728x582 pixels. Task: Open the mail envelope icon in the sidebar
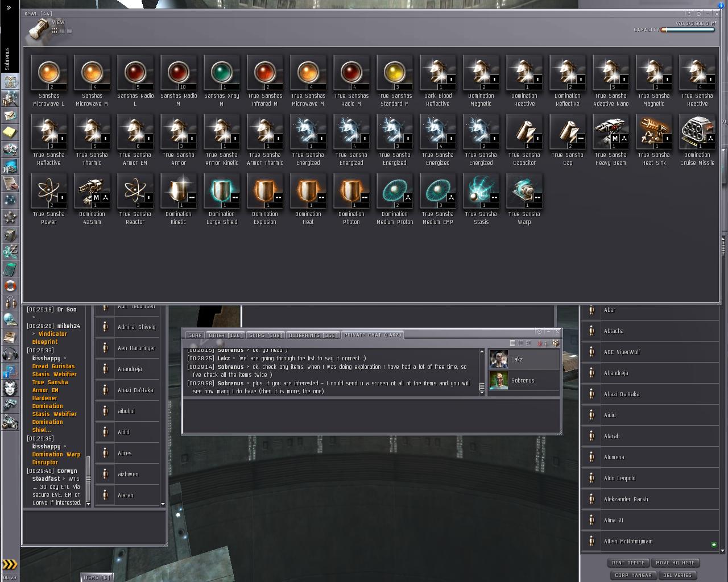[10, 115]
